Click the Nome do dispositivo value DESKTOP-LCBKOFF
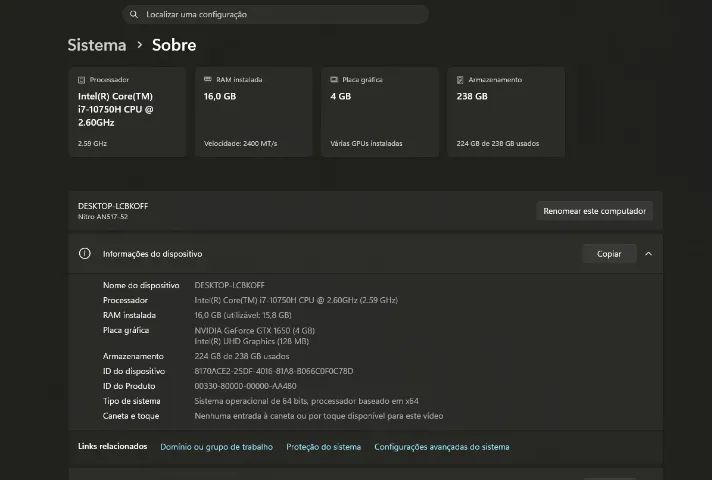The image size is (712, 480). pos(229,285)
